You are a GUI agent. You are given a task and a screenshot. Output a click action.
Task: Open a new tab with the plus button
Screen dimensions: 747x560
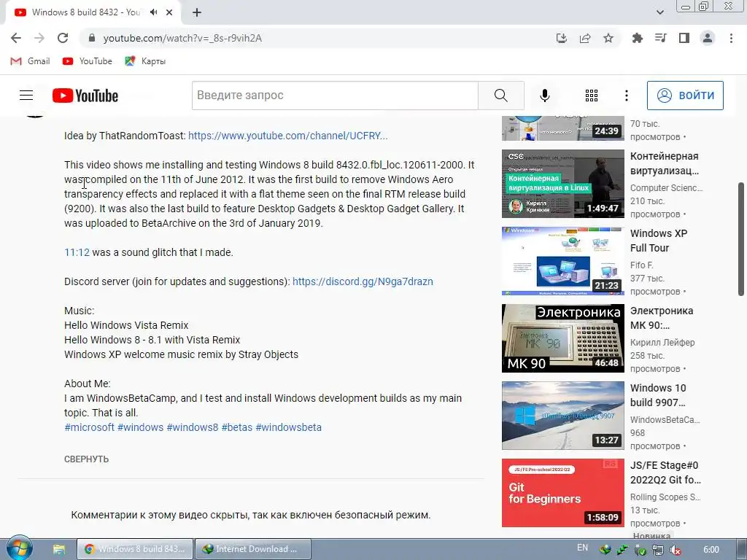[197, 12]
